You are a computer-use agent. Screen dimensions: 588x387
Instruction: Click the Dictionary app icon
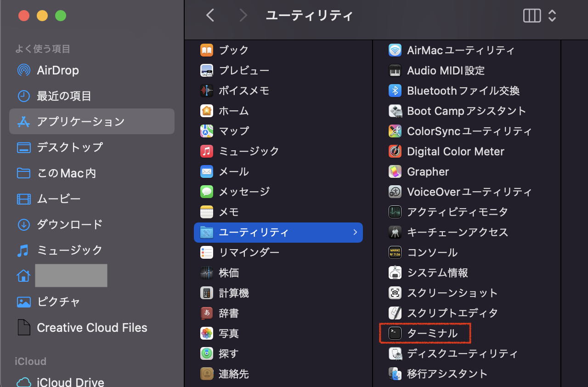click(207, 313)
